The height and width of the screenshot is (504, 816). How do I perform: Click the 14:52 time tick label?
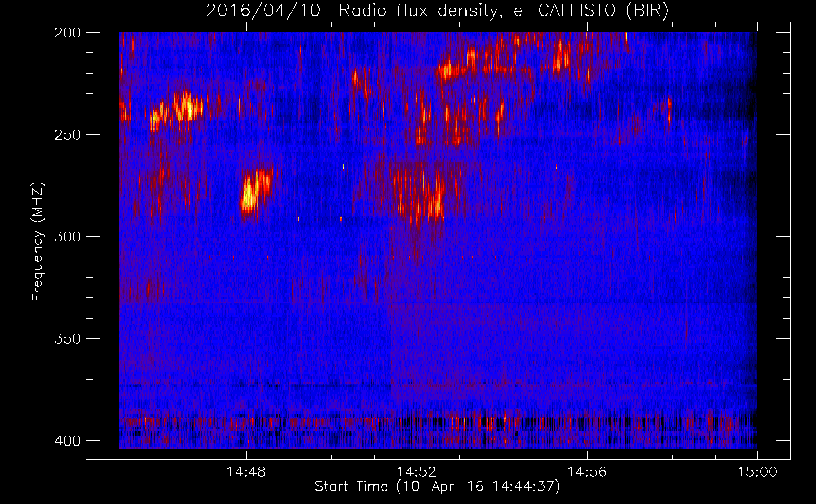coord(417,472)
